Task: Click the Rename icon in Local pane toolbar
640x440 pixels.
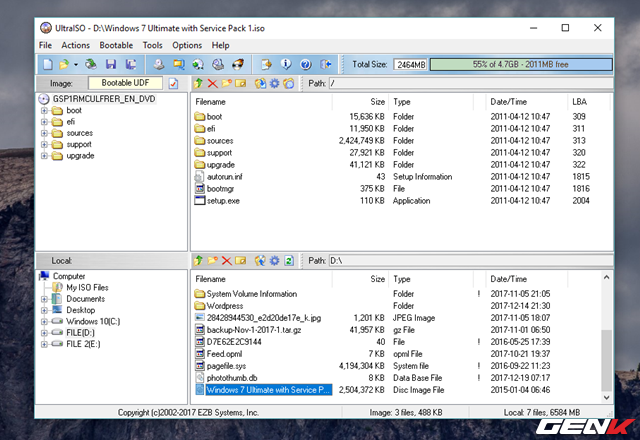Action: point(241,260)
